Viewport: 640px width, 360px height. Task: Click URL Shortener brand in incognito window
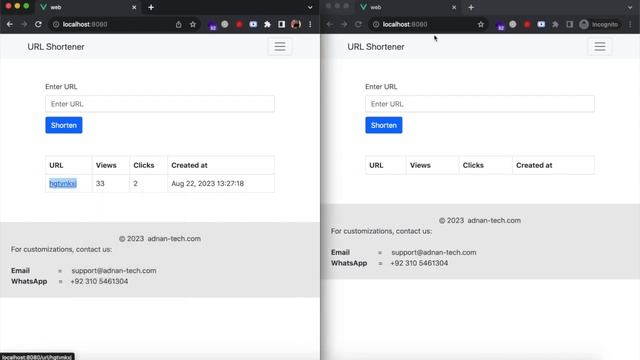point(376,47)
